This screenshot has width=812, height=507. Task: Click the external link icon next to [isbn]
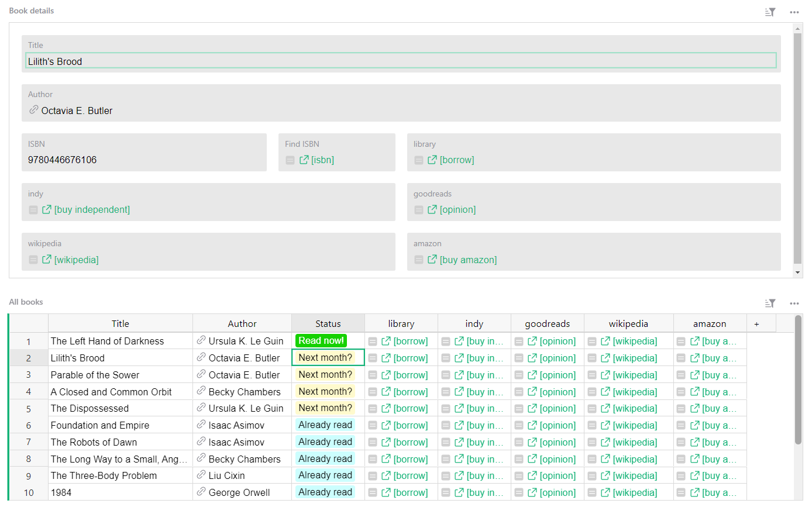[304, 160]
